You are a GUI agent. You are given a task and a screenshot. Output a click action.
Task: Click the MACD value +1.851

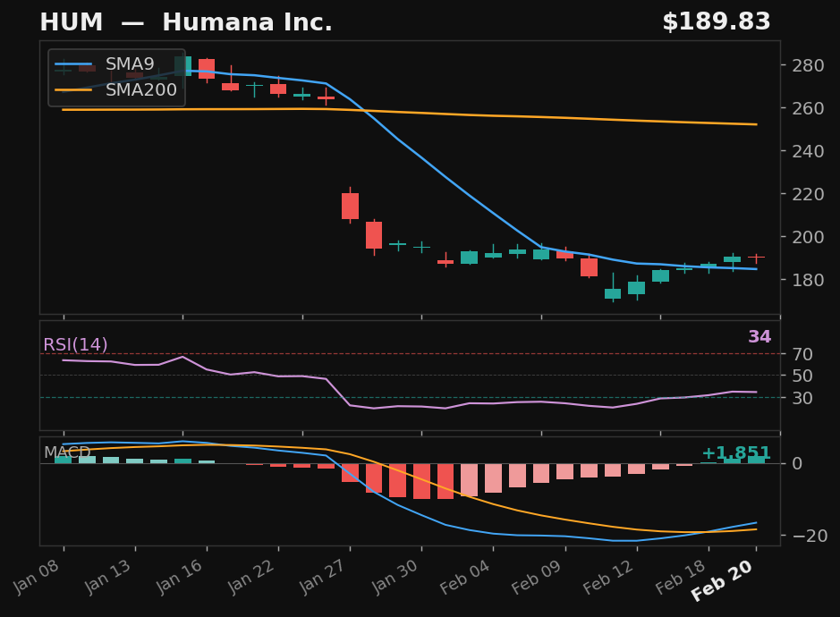tap(736, 453)
